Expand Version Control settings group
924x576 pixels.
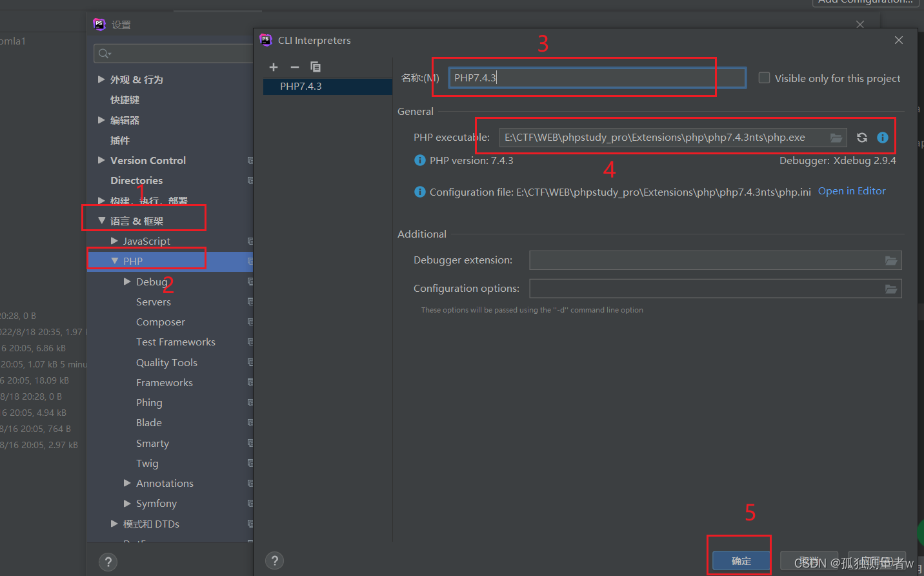click(101, 160)
